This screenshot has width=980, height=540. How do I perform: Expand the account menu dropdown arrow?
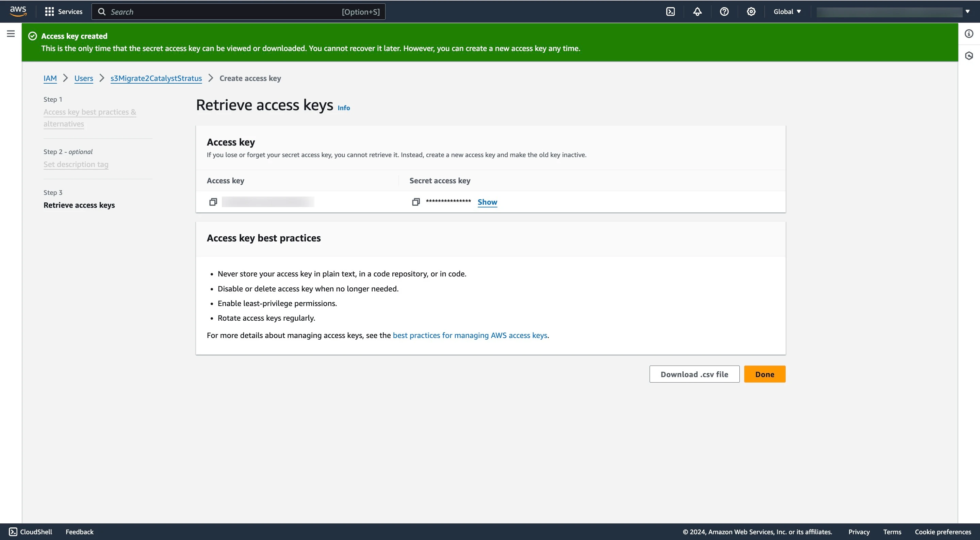(x=967, y=12)
